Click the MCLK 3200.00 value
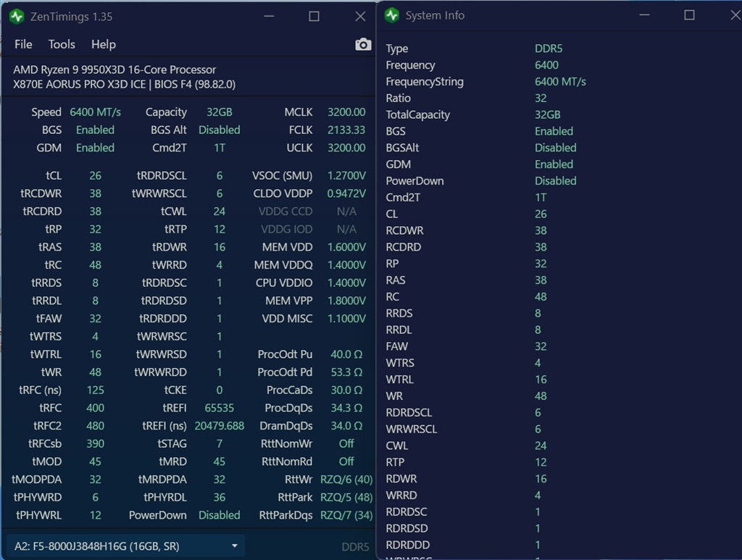 [x=346, y=112]
